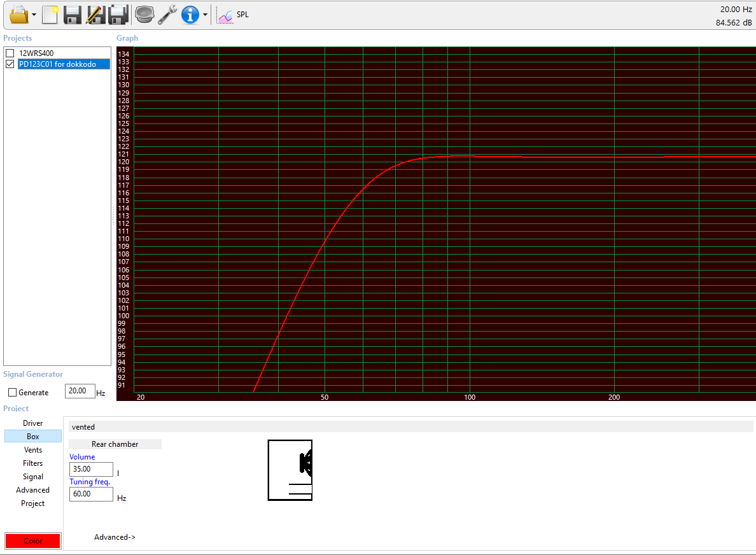Click the SPL graph type button
The image size is (756, 555).
coord(233,15)
